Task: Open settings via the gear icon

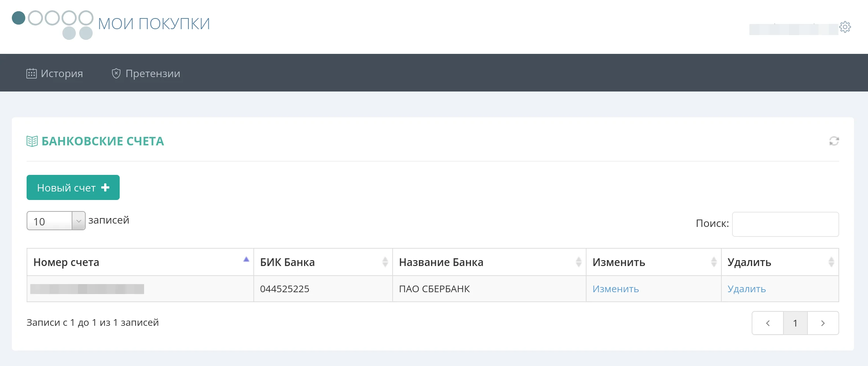Action: [x=845, y=27]
